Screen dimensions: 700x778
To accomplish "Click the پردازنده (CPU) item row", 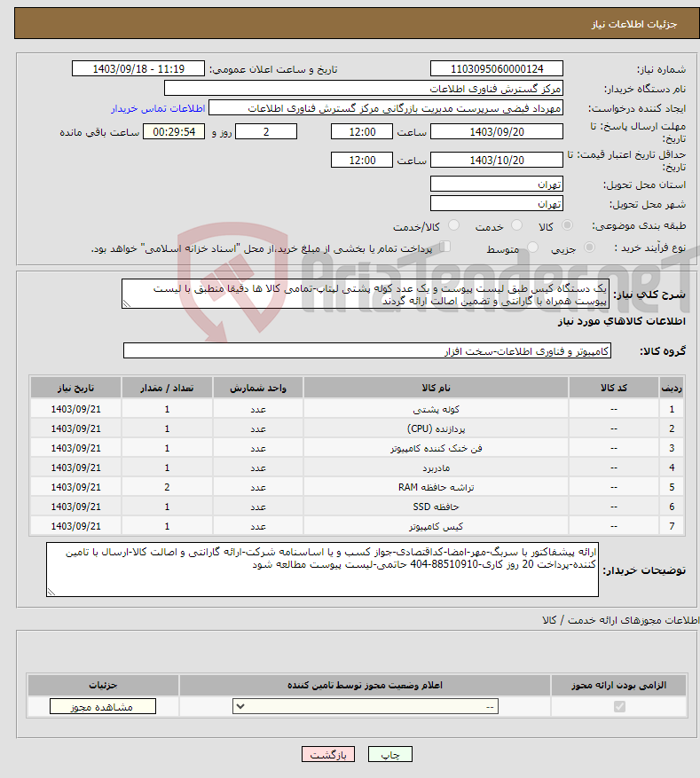I will (358, 428).
